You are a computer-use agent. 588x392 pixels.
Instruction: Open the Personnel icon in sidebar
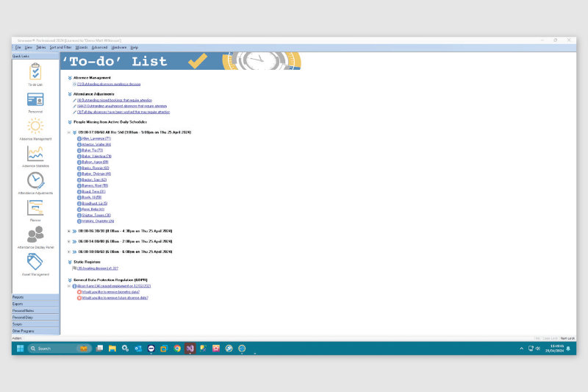pyautogui.click(x=35, y=100)
